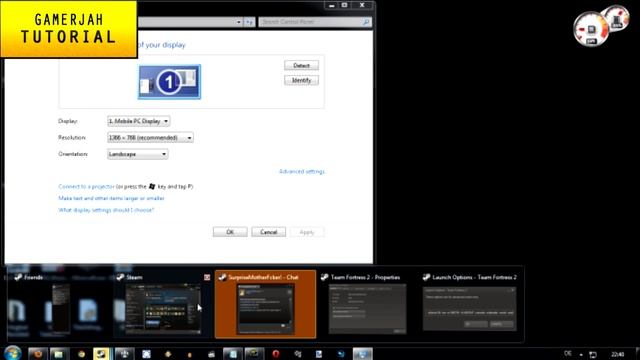Click the Detect button
Screen dimensions: 640x360
(301, 65)
